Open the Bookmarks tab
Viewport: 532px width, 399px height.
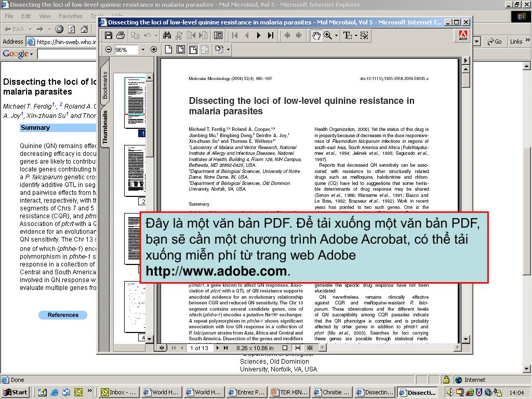click(x=105, y=85)
